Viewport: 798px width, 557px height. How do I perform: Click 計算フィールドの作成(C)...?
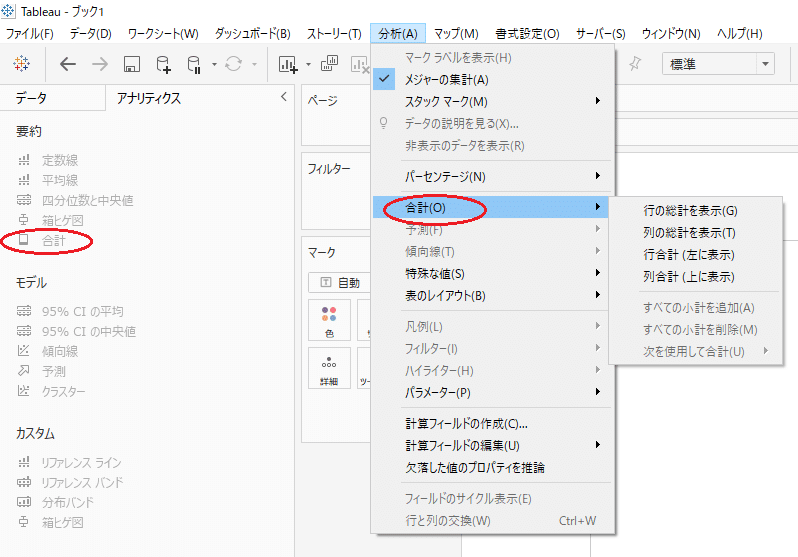(492, 424)
